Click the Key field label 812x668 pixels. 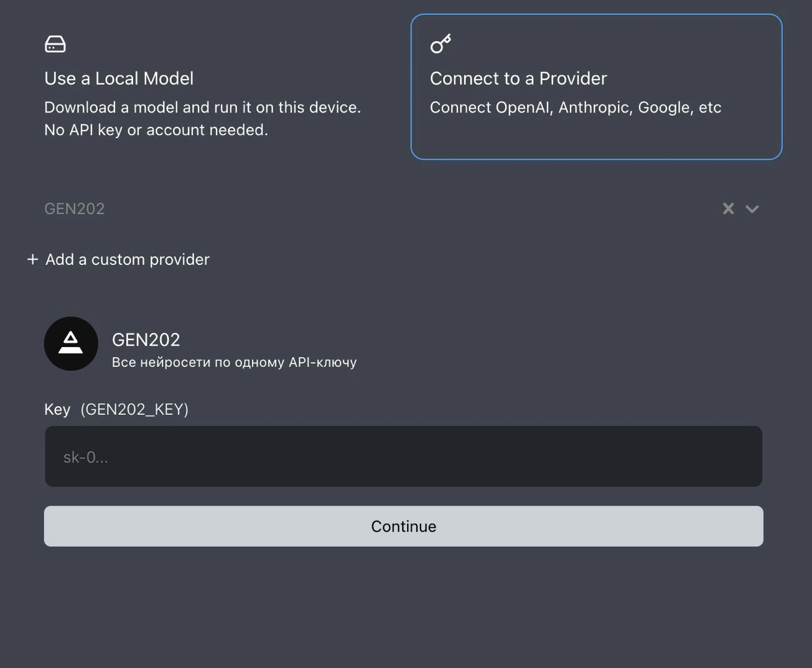(x=57, y=409)
